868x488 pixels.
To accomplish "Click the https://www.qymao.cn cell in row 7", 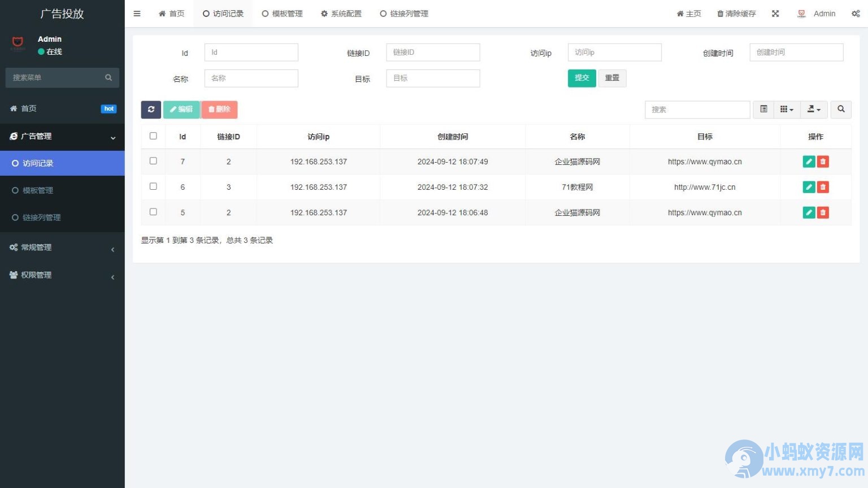I will click(705, 162).
